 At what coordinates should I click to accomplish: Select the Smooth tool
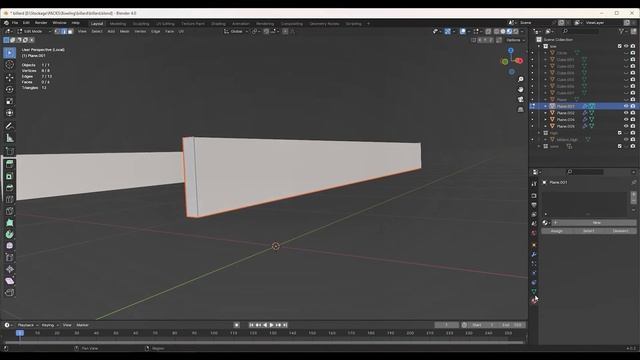(x=9, y=246)
